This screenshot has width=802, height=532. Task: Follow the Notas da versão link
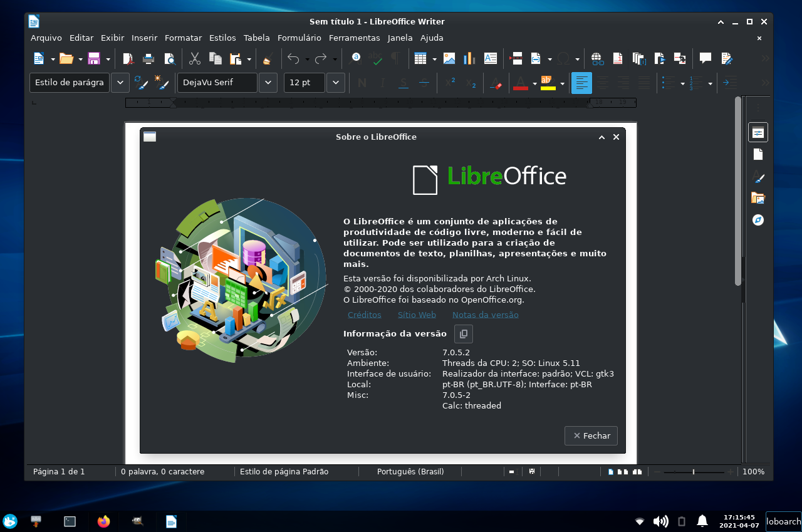485,315
